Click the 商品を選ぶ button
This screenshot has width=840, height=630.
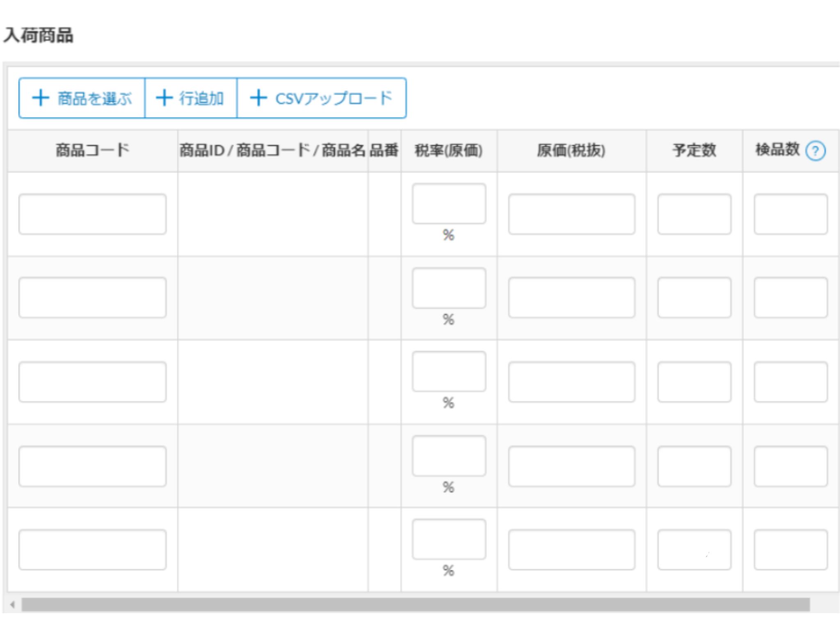point(82,98)
